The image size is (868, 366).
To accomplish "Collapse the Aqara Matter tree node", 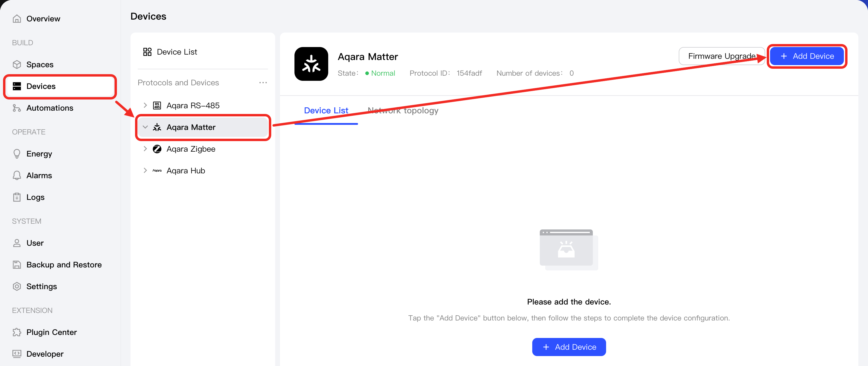I will coord(145,128).
